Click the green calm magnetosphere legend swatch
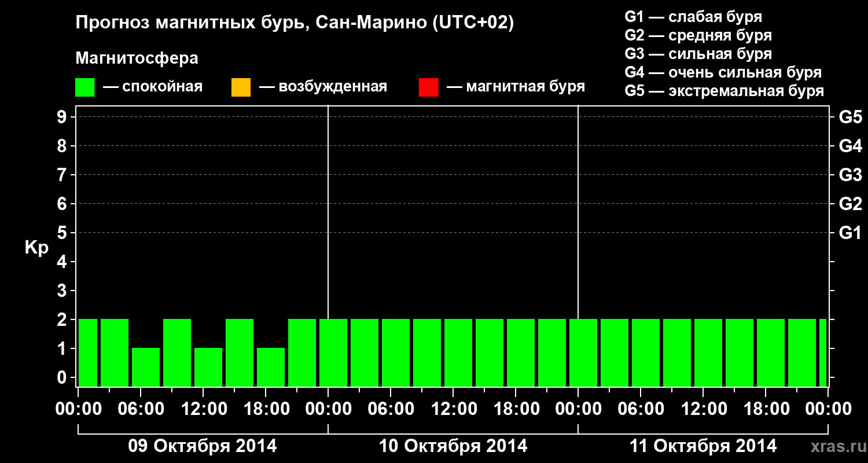This screenshot has width=868, height=463. tap(85, 87)
